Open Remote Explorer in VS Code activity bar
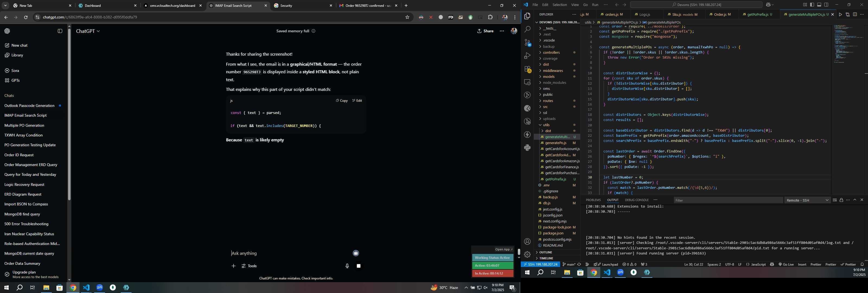The width and height of the screenshot is (868, 293). tap(527, 82)
